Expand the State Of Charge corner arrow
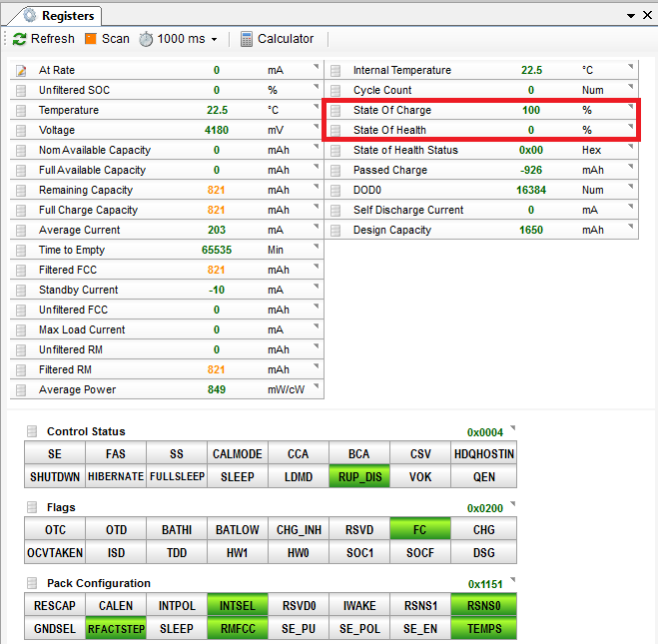This screenshot has height=644, width=658. 630,107
